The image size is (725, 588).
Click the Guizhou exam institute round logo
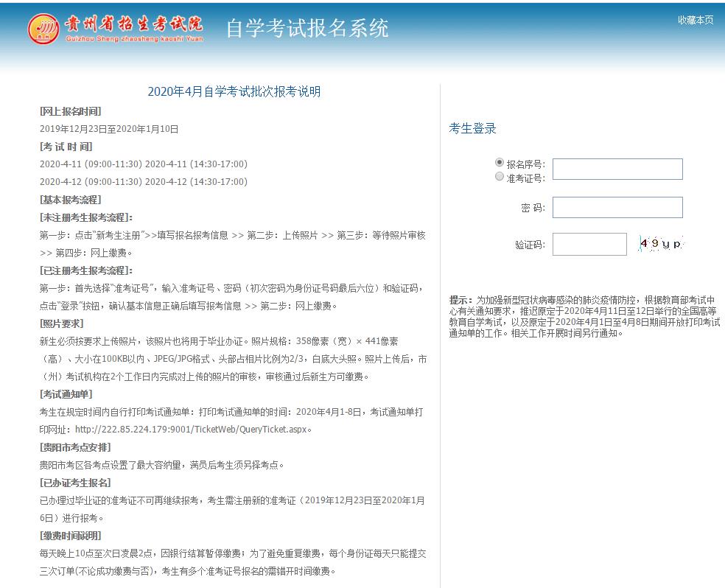click(43, 29)
